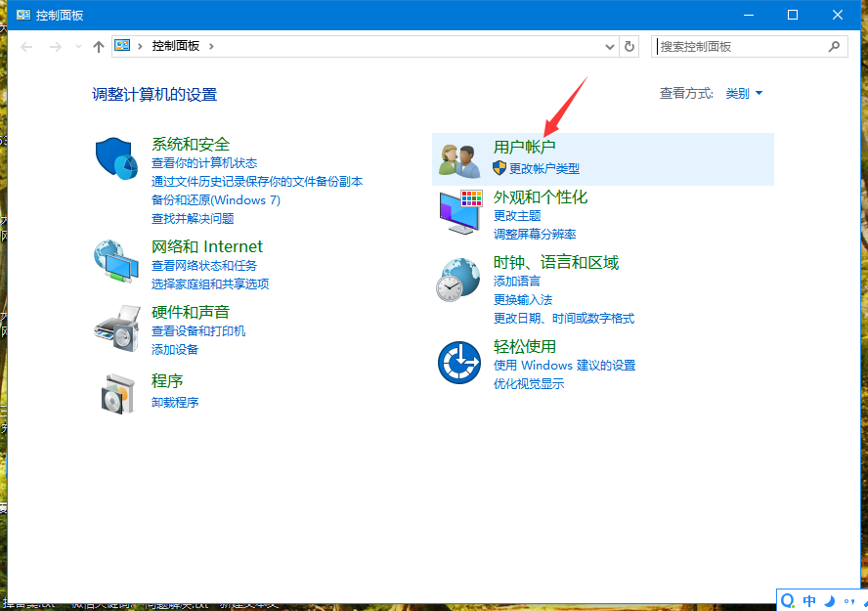The height and width of the screenshot is (611, 868).
Task: Open the 类别 view-by dropdown
Action: tap(744, 92)
